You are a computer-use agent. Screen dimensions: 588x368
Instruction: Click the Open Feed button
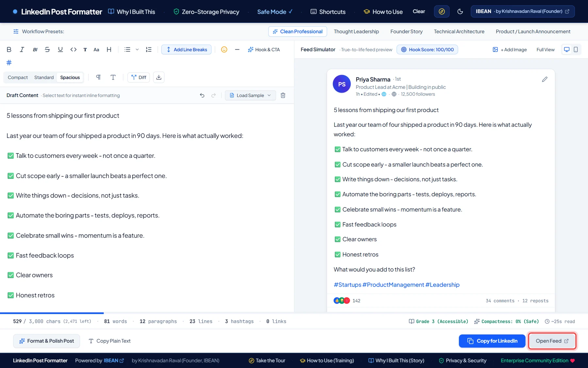point(552,341)
